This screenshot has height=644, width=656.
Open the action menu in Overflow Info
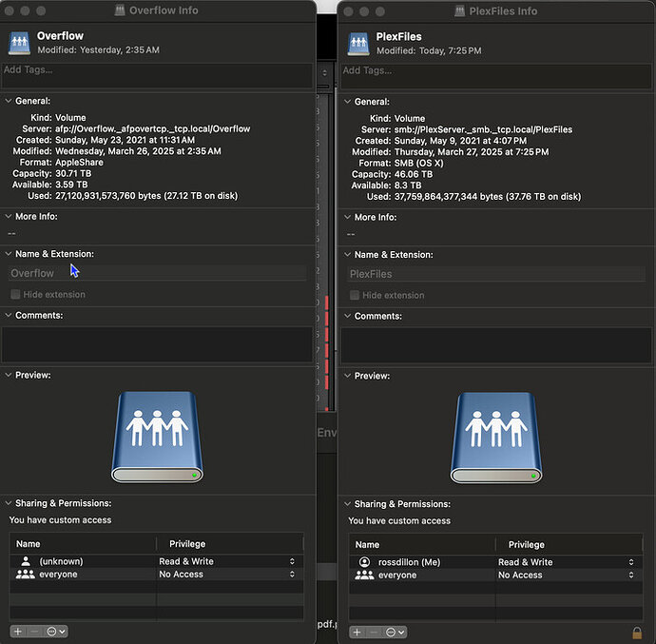(56, 631)
